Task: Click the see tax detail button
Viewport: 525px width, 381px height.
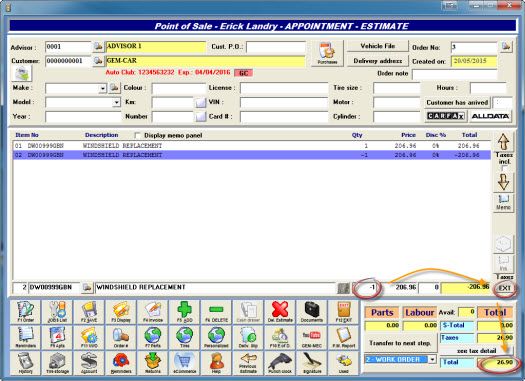Action: (x=476, y=351)
